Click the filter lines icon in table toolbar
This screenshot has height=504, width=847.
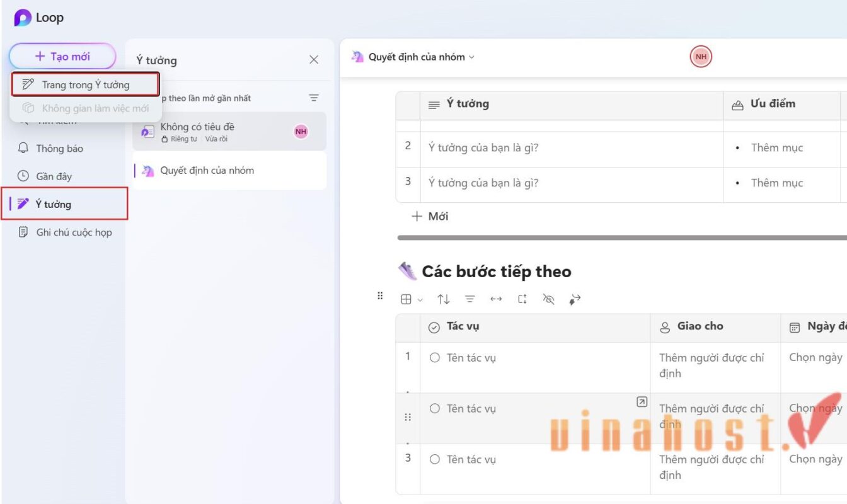pos(470,299)
